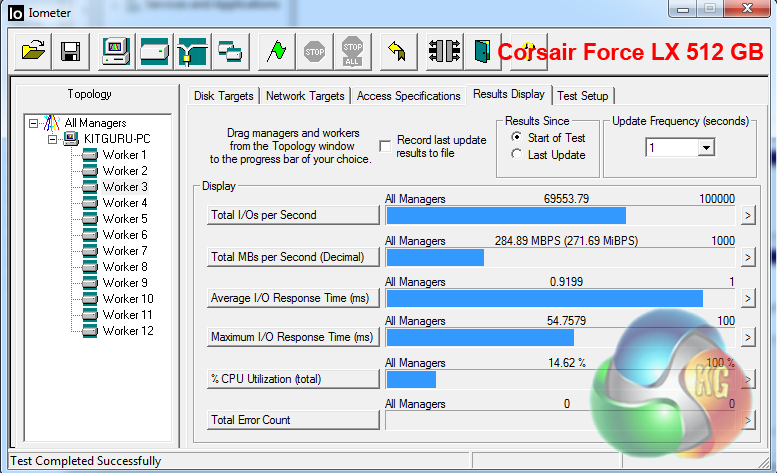This screenshot has height=473, width=777.
Task: Collapse KITGURU-PC tree node
Action: (x=52, y=139)
